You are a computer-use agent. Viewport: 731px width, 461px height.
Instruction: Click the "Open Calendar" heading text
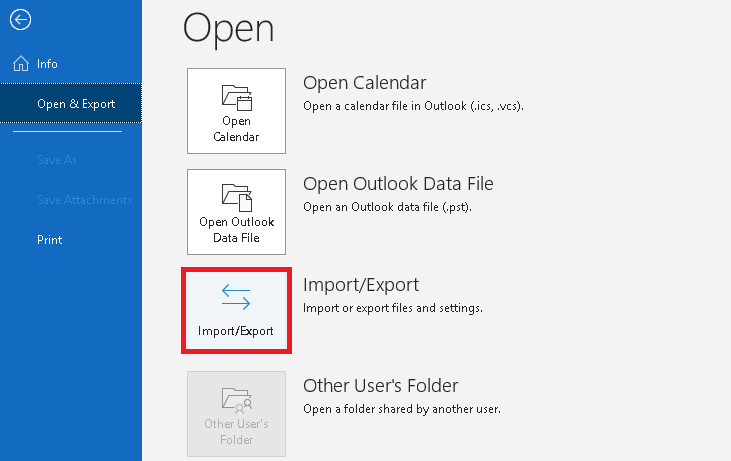365,83
